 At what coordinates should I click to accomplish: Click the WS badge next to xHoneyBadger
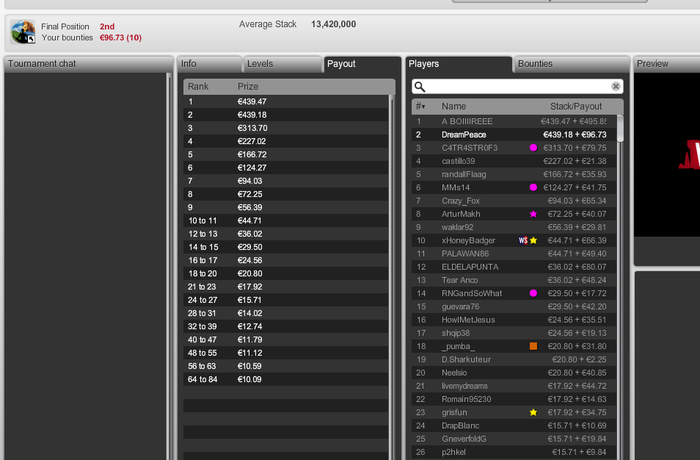pyautogui.click(x=523, y=240)
